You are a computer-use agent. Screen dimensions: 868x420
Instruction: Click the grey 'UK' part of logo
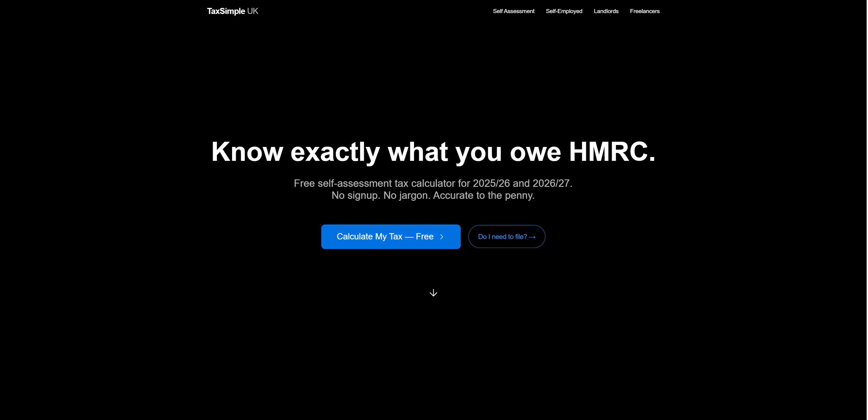coord(253,11)
